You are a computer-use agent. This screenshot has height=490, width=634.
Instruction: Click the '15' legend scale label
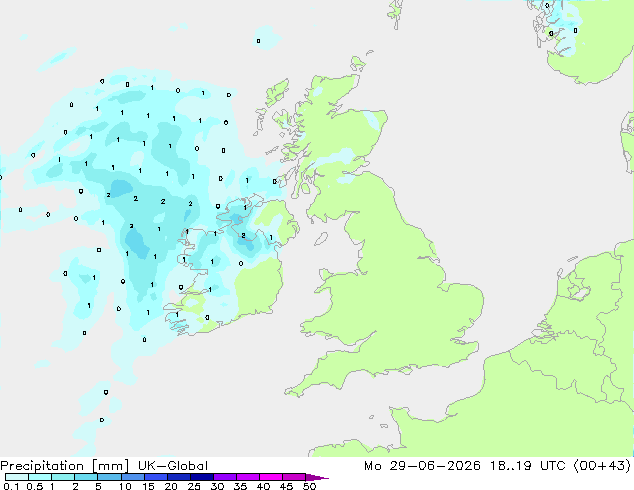coord(148,486)
